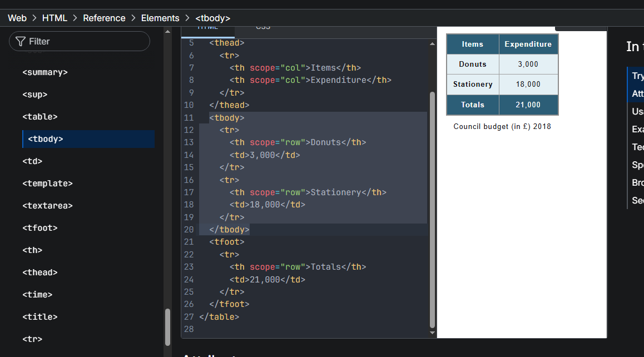Open the Elements breadcrumb link
This screenshot has height=357, width=644.
tap(160, 18)
